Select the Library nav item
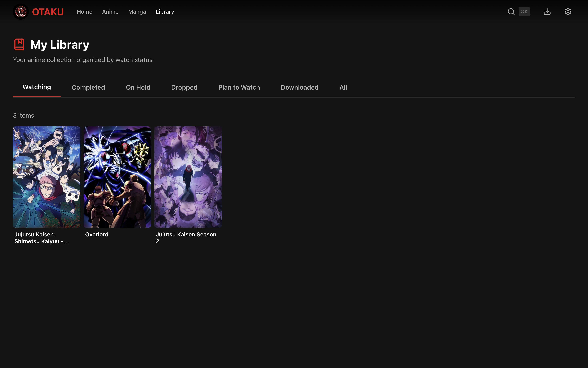Image resolution: width=588 pixels, height=368 pixels. (165, 12)
